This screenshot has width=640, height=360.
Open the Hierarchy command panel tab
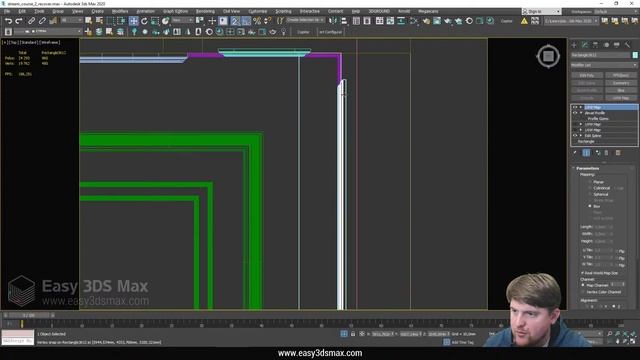[x=596, y=44]
